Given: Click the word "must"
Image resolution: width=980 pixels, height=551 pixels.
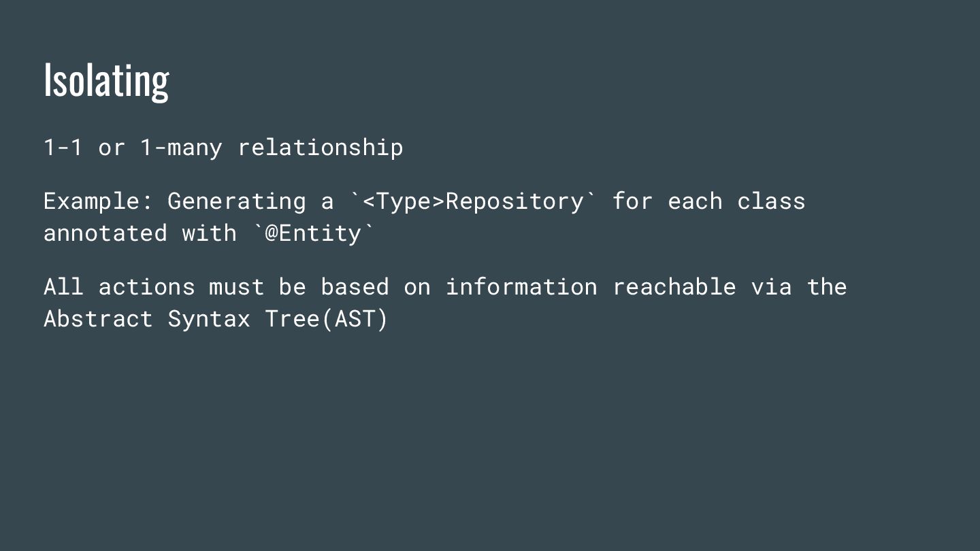Looking at the screenshot, I should 237,288.
